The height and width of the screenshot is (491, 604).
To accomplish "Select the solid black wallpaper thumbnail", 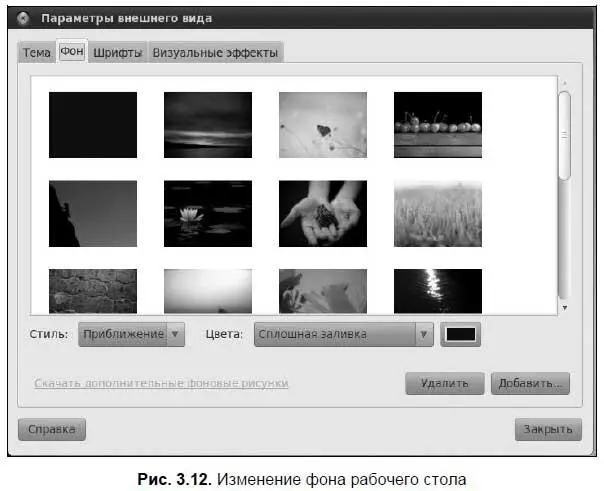I will point(93,125).
